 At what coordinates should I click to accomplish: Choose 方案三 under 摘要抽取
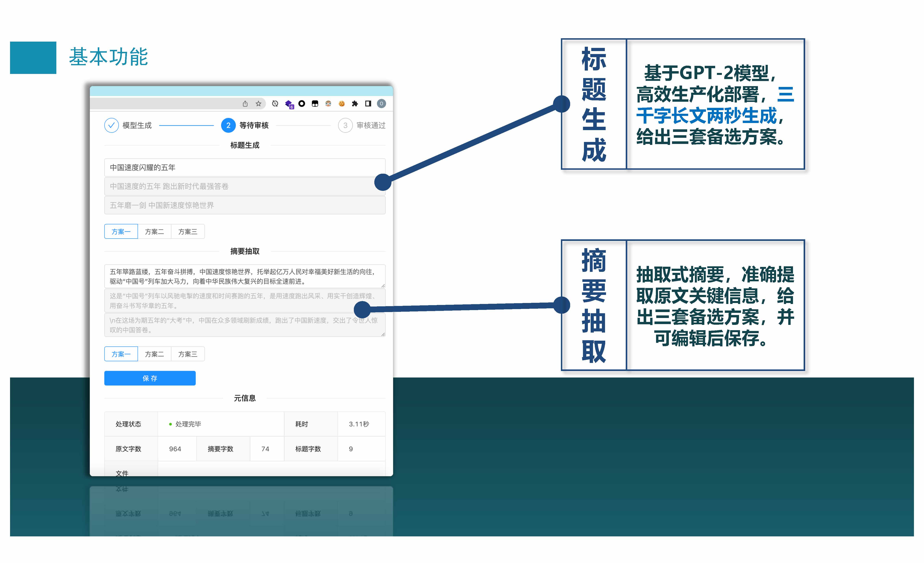(188, 354)
